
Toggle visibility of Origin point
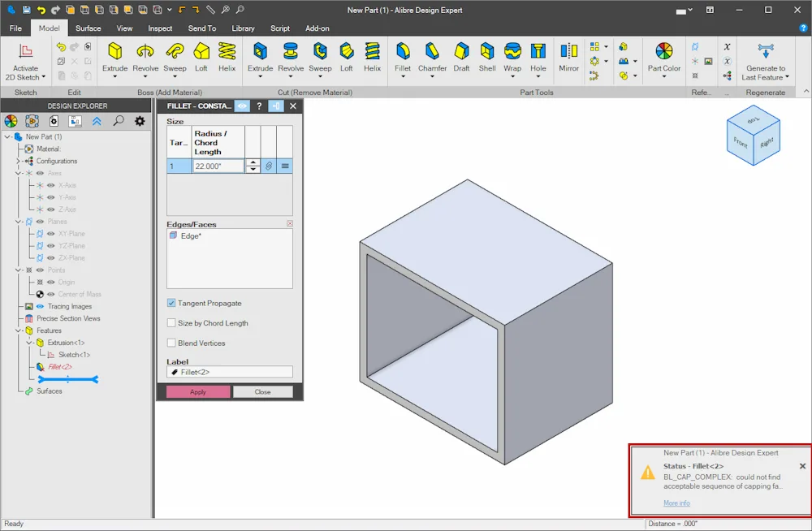pyautogui.click(x=50, y=283)
